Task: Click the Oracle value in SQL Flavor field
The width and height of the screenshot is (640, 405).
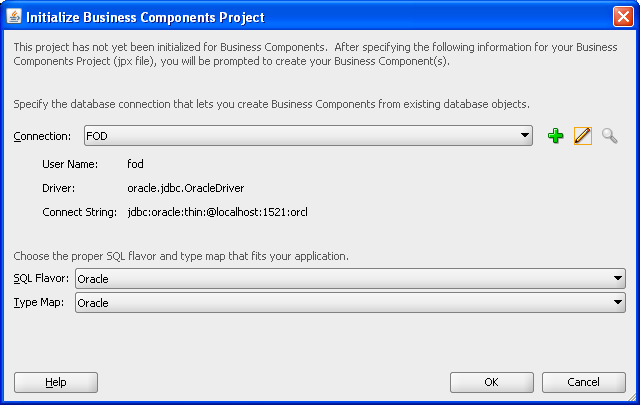Action: tap(93, 279)
